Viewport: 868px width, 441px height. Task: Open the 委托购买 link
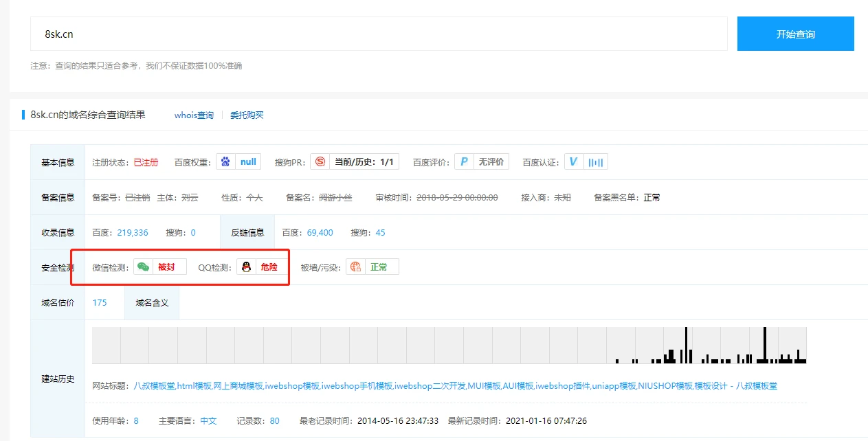pyautogui.click(x=247, y=115)
